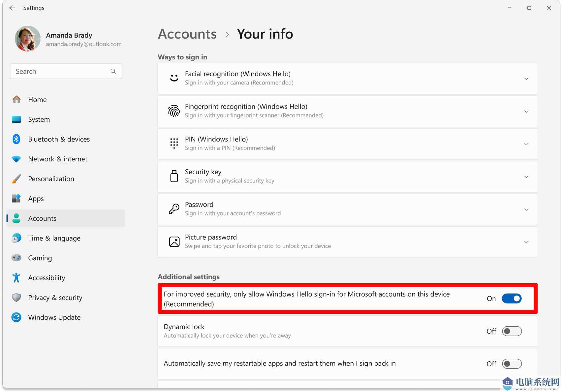Close the Settings window
The height and width of the screenshot is (392, 562).
[x=549, y=8]
